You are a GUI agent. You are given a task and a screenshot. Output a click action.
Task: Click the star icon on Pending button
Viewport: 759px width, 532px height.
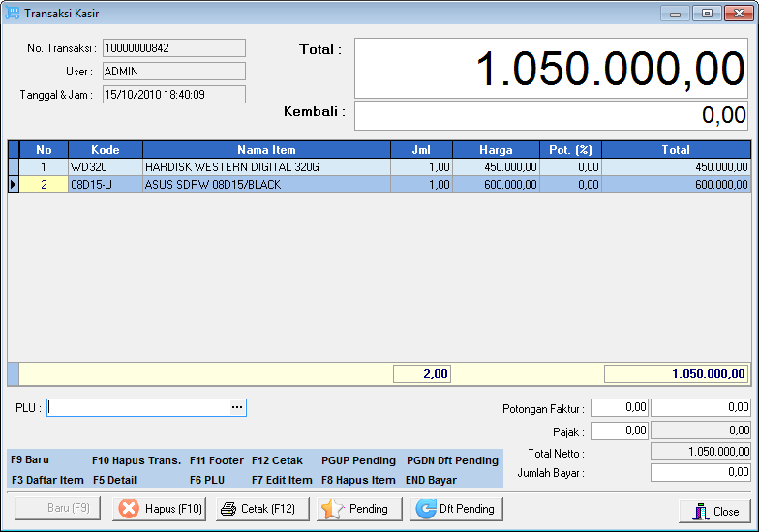click(x=332, y=509)
